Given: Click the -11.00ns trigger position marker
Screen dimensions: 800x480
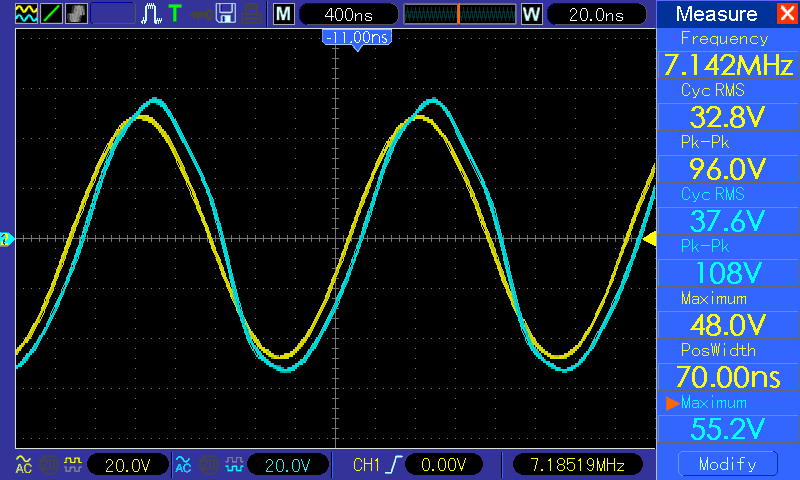Looking at the screenshot, I should click(356, 37).
